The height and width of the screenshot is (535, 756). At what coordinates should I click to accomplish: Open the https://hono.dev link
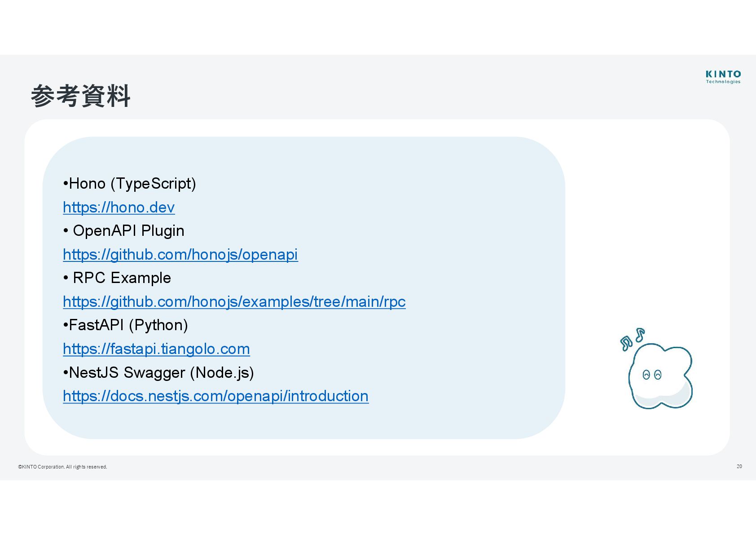coord(119,208)
